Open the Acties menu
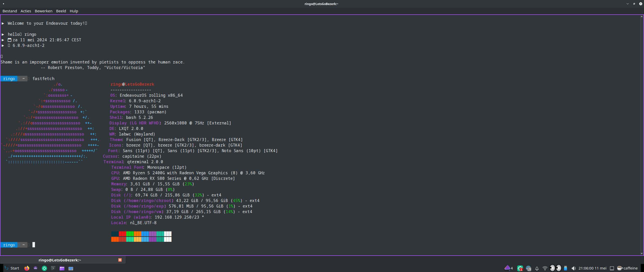Image resolution: width=644 pixels, height=272 pixels. 26,11
